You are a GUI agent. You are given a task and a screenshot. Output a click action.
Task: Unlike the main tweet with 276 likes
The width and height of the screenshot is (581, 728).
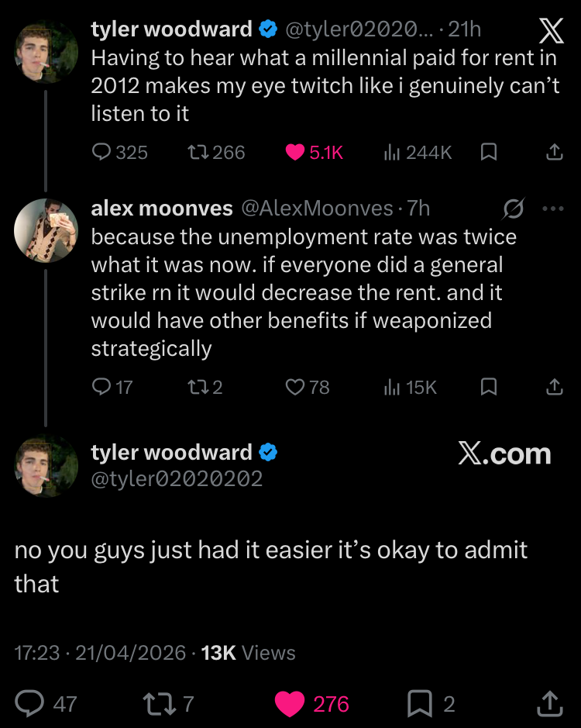291,703
